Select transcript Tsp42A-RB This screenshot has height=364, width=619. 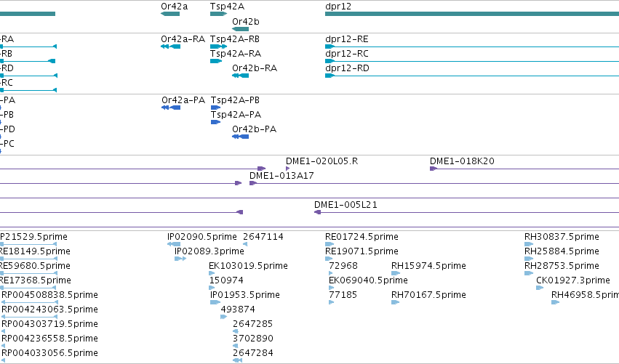(218, 46)
